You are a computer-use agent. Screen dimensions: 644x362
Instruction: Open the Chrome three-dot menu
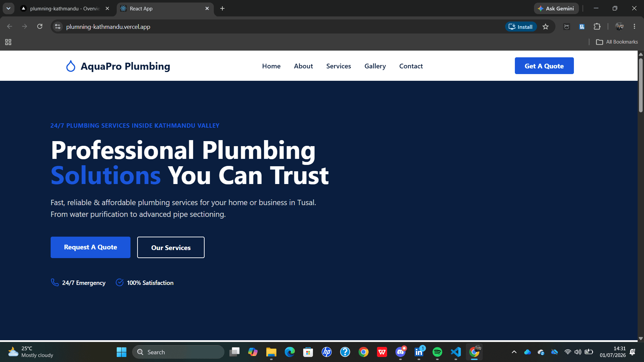(x=634, y=26)
